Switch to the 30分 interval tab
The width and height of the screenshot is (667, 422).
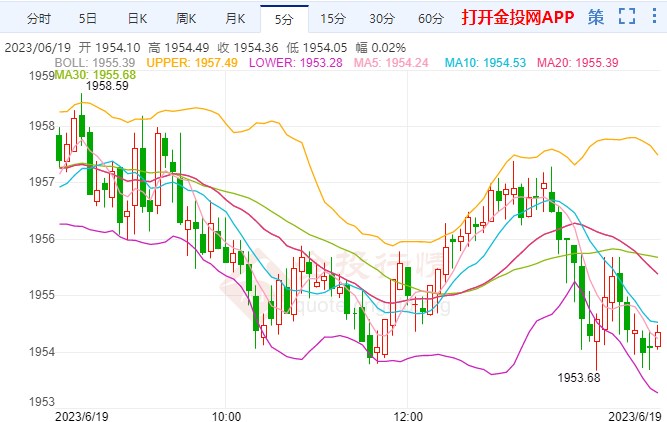(x=382, y=19)
